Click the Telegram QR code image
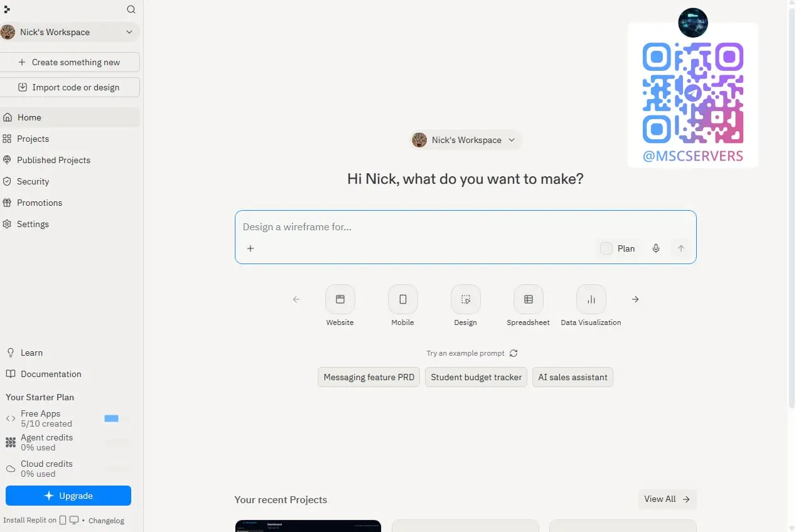 pos(693,93)
